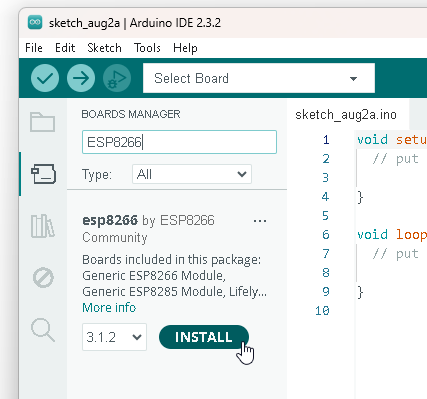
Task: Click the esp8266 package title text
Action: coord(110,220)
